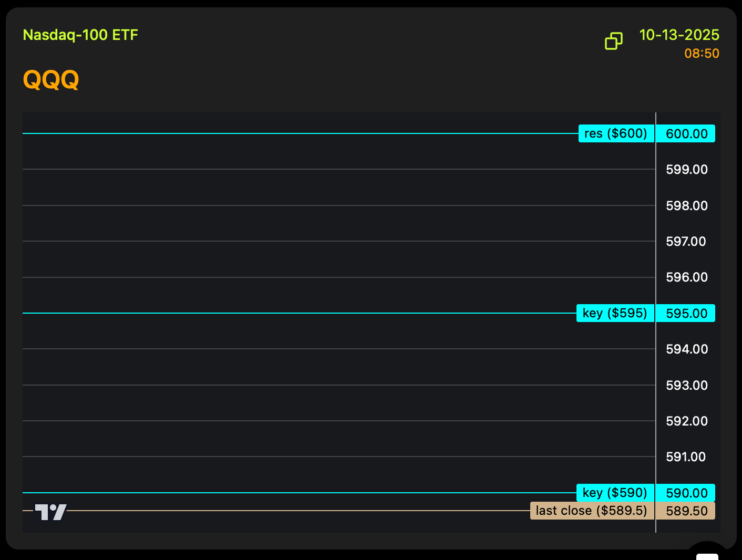742x560 pixels.
Task: Click the 589.50 tan price tag
Action: (686, 511)
